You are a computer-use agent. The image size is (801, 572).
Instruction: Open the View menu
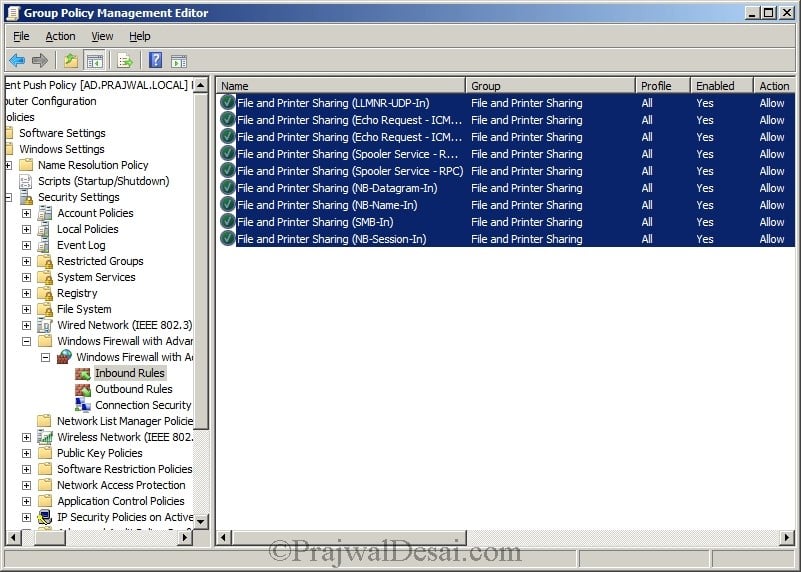coord(102,36)
